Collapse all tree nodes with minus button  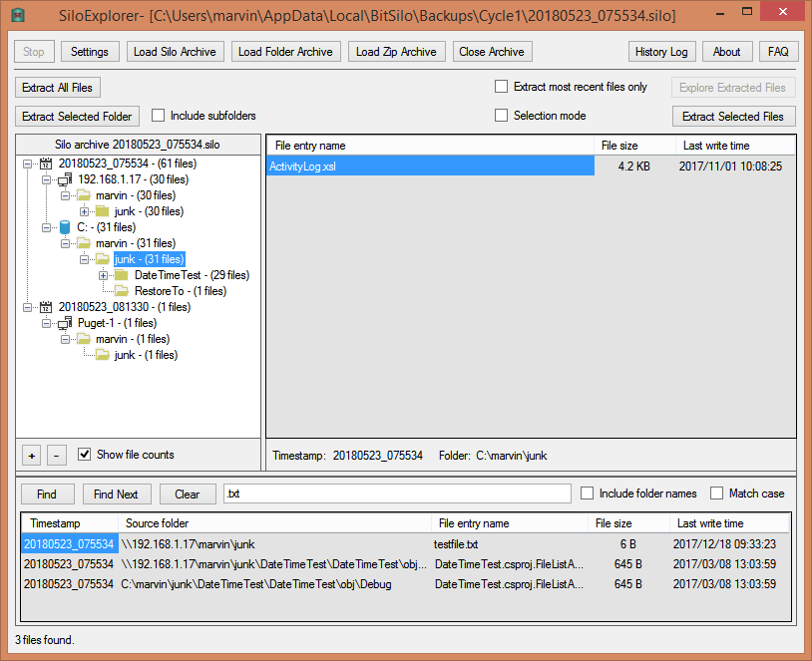click(x=57, y=456)
